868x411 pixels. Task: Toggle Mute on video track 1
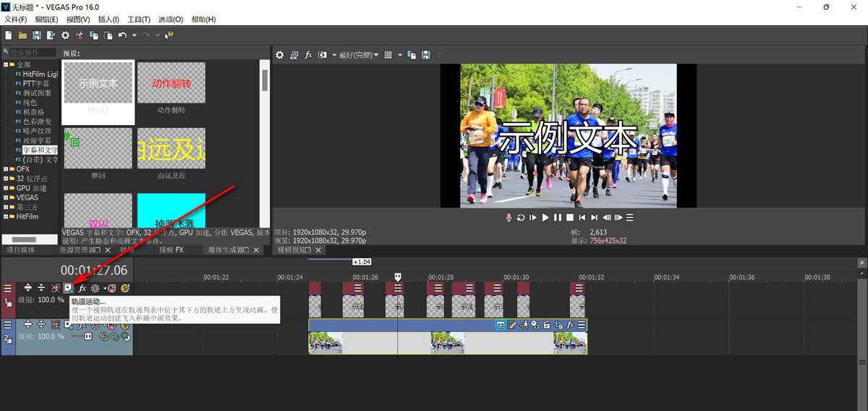(x=111, y=288)
